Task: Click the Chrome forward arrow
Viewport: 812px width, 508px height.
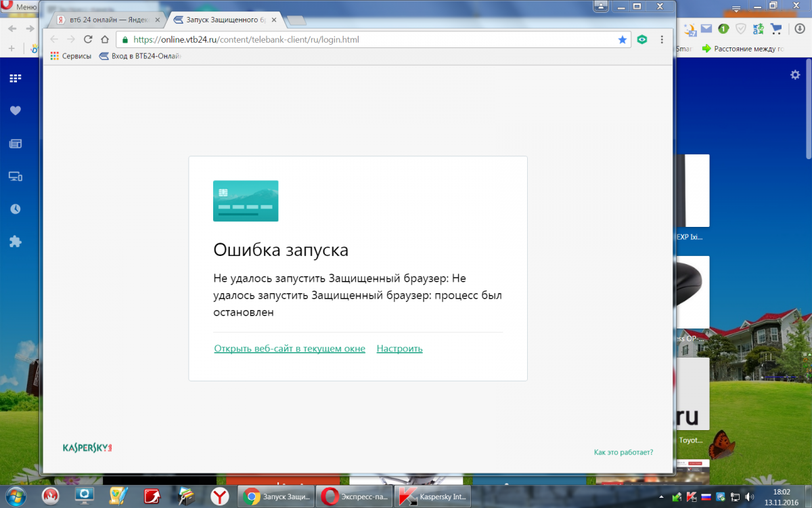Action: (x=71, y=39)
